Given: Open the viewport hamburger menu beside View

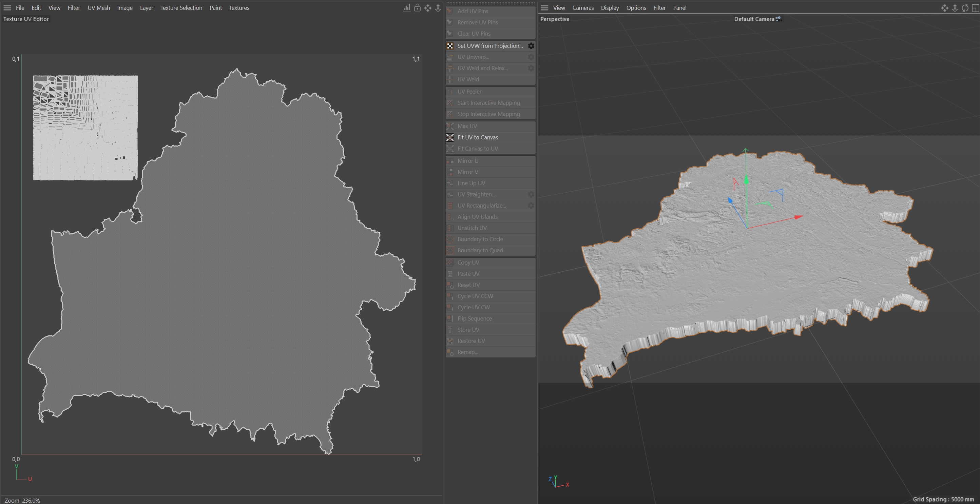Looking at the screenshot, I should (x=544, y=7).
